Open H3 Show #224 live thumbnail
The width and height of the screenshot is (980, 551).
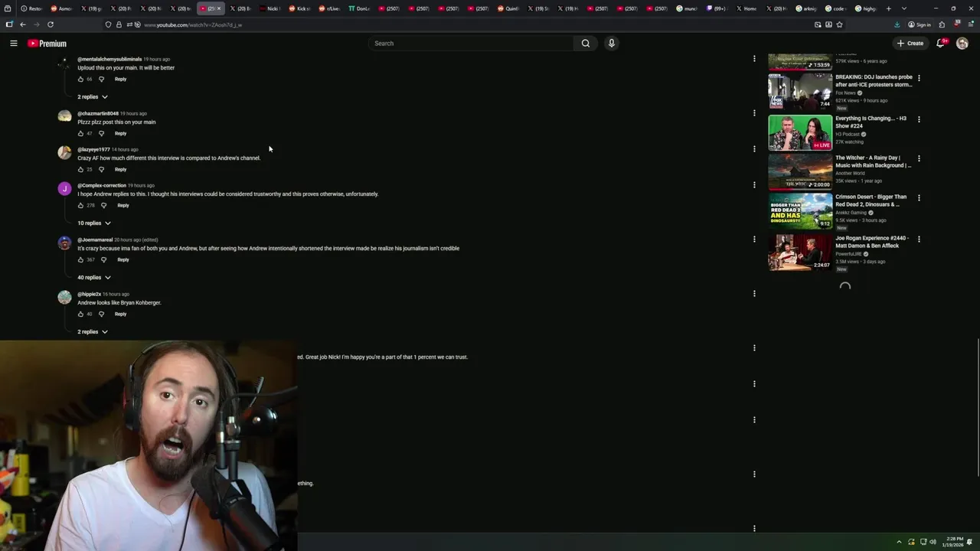[x=800, y=132]
